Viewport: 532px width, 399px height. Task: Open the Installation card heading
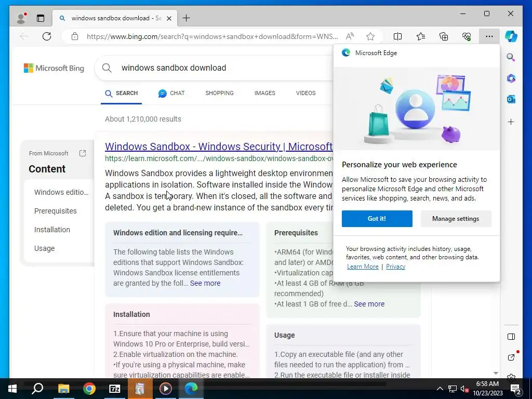click(131, 314)
